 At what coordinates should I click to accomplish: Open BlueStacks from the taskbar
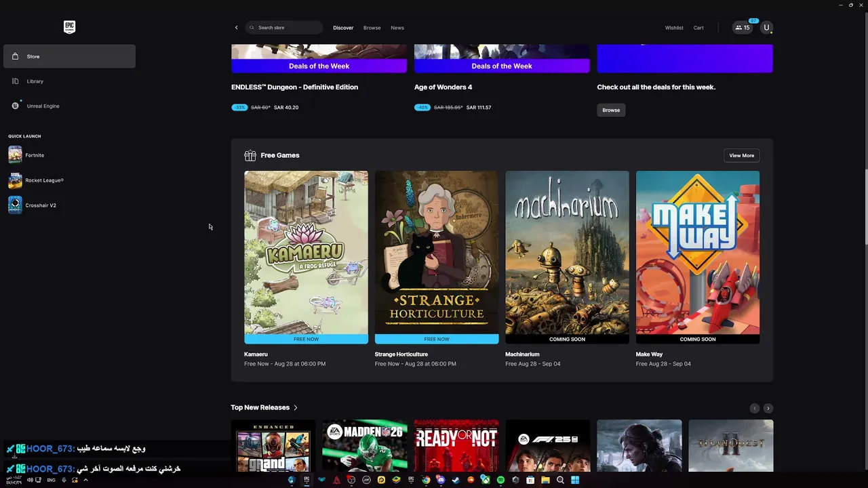[x=396, y=480]
